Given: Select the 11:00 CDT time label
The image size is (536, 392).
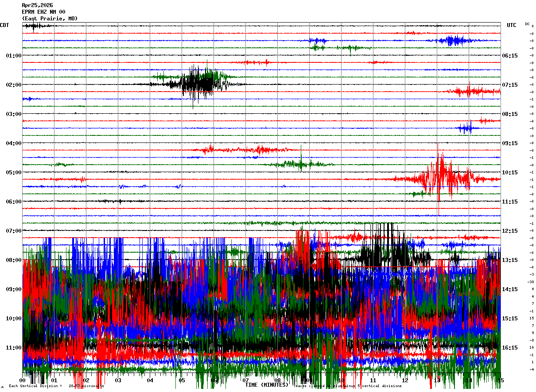Looking at the screenshot, I should point(14,348).
